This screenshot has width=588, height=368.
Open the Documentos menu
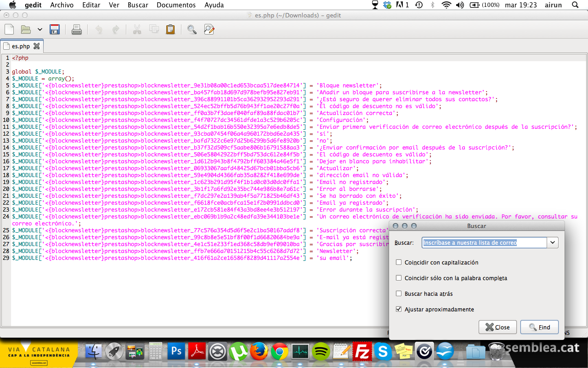tap(176, 5)
